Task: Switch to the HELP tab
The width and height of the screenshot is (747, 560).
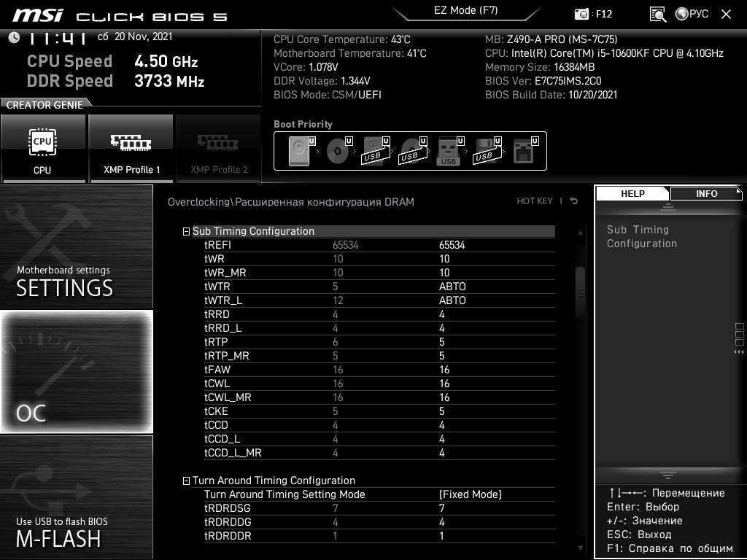Action: click(632, 193)
